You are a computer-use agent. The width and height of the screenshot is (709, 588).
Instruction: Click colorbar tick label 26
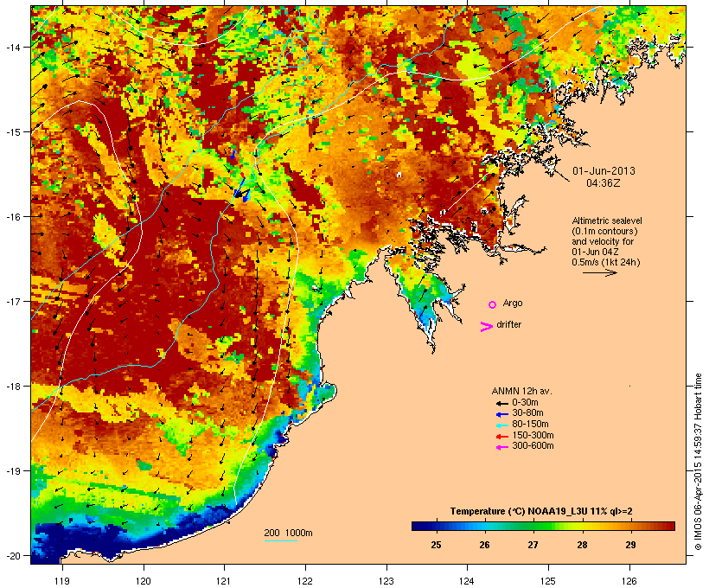point(484,545)
